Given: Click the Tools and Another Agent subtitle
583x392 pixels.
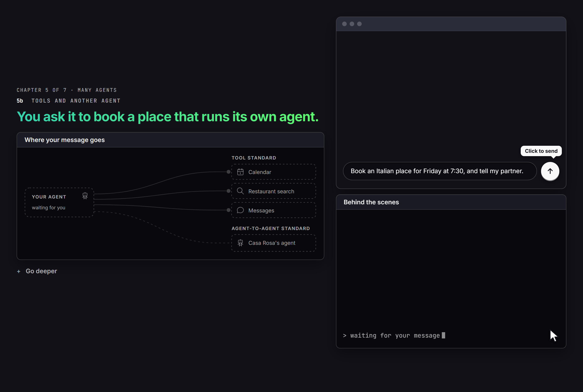Looking at the screenshot, I should click(76, 101).
